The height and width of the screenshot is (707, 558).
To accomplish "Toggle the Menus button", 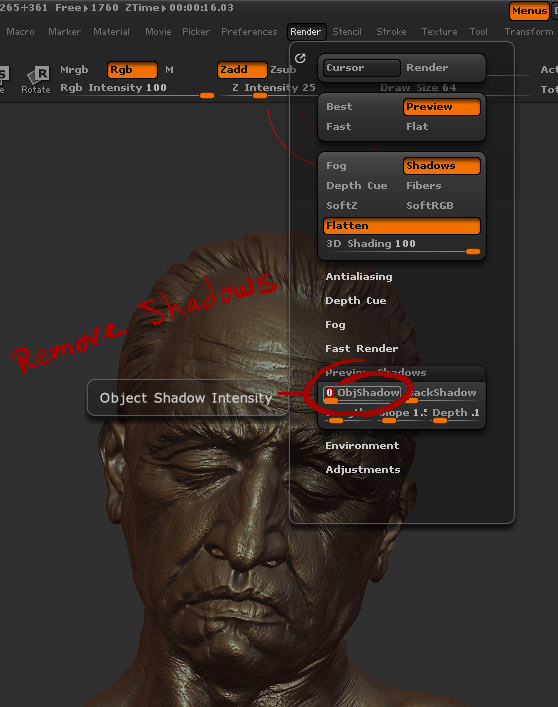I will pos(529,10).
